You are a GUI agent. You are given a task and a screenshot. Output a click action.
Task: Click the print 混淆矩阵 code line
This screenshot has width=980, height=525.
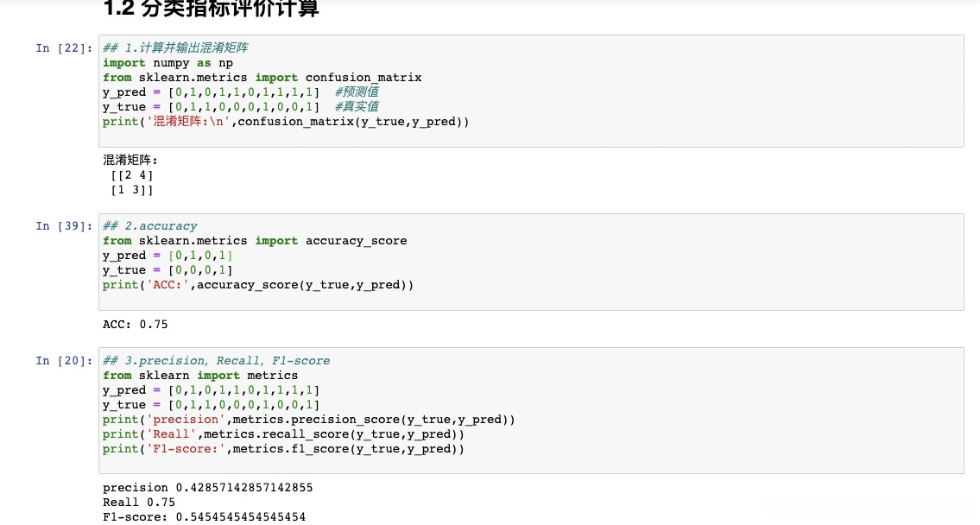[x=286, y=122]
